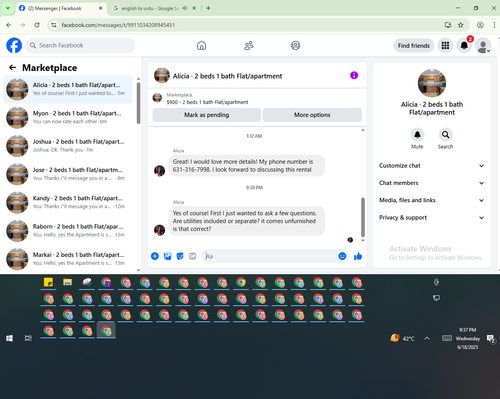The image size is (500, 399).
Task: Open the notifications bell with badge
Action: 464,45
